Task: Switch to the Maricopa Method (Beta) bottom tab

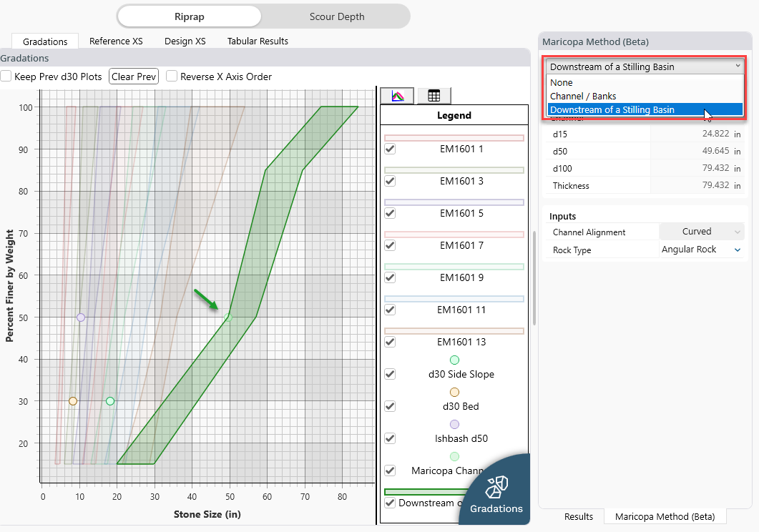Action: click(665, 516)
